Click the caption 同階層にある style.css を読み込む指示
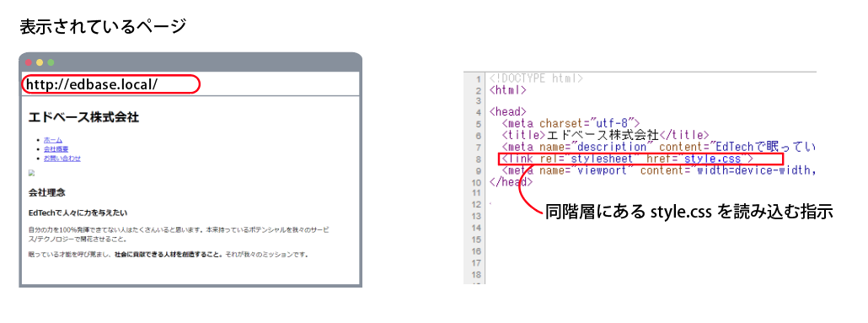 pyautogui.click(x=689, y=212)
